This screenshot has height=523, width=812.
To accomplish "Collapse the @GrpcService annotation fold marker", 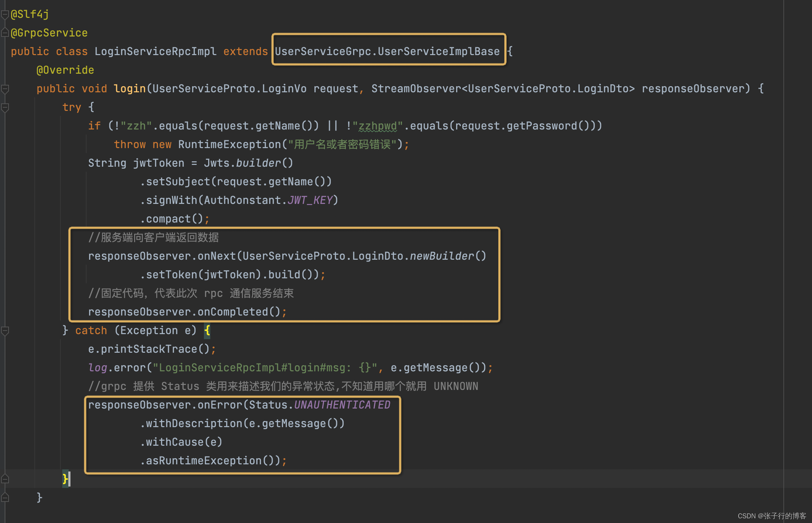I will tap(5, 33).
